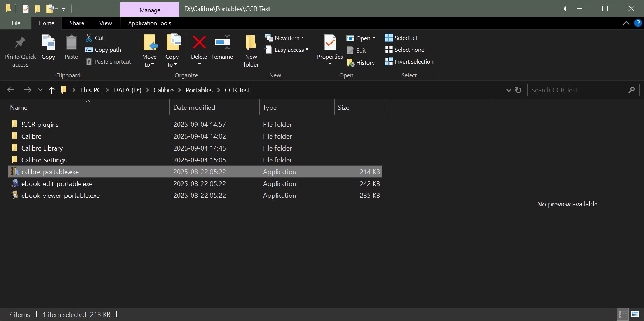The width and height of the screenshot is (644, 321).
Task: Sort files by Type column header
Action: [297, 107]
